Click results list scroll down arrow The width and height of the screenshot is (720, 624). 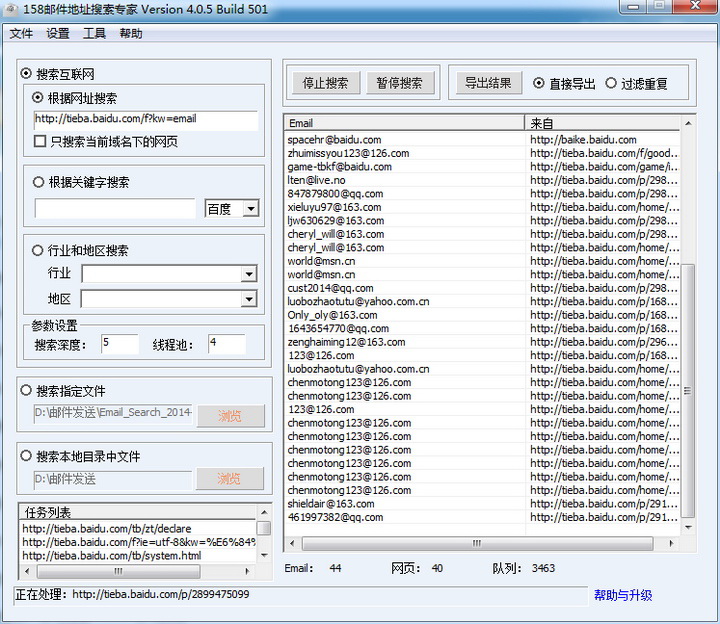688,527
